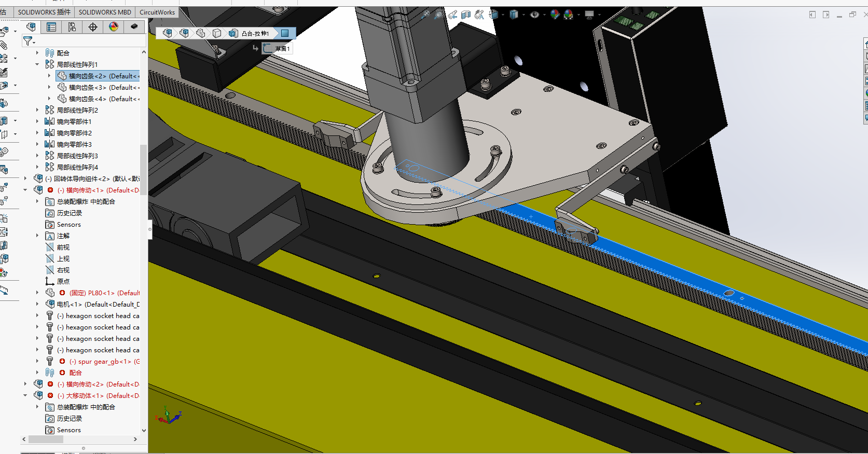Click the feature tree scroll-down arrow
The height and width of the screenshot is (454, 868).
coord(144,430)
